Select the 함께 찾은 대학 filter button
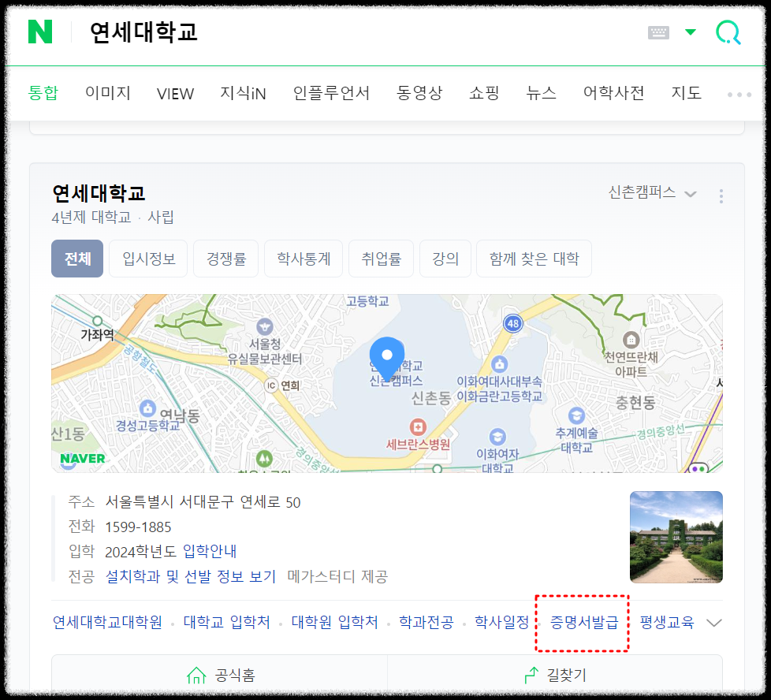This screenshot has height=700, width=771. coord(534,259)
